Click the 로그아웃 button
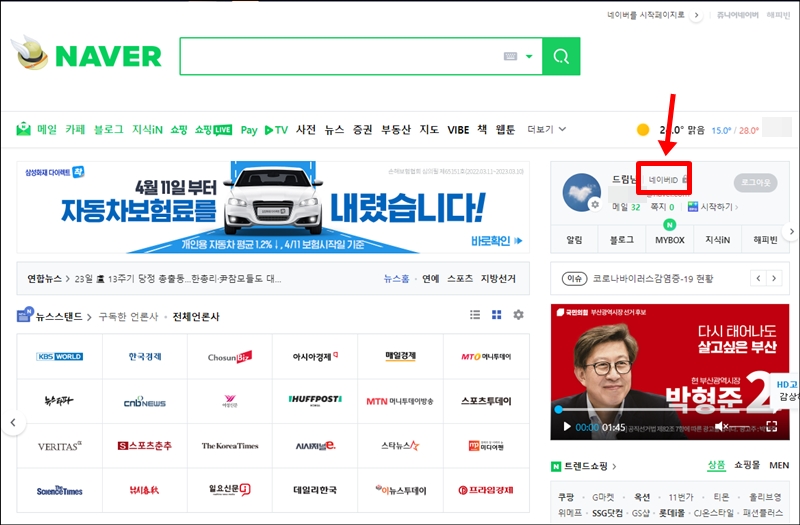This screenshot has height=525, width=800. [x=755, y=182]
